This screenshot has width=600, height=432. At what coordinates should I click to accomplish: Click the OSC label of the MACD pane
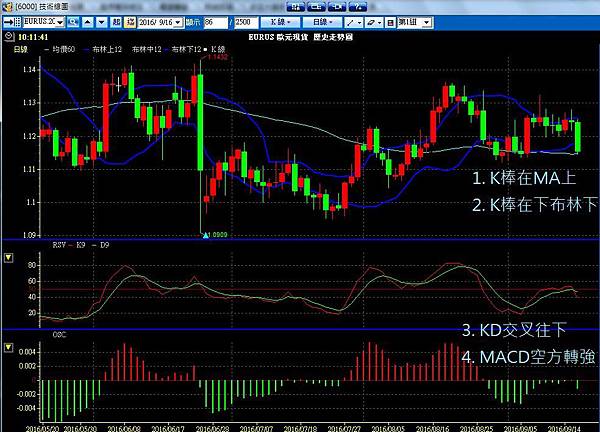coord(59,334)
